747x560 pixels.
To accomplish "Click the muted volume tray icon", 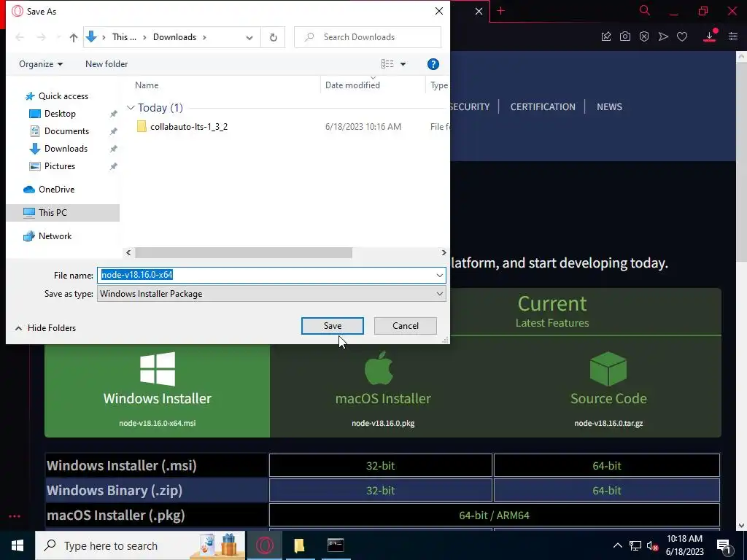I will pos(652,545).
